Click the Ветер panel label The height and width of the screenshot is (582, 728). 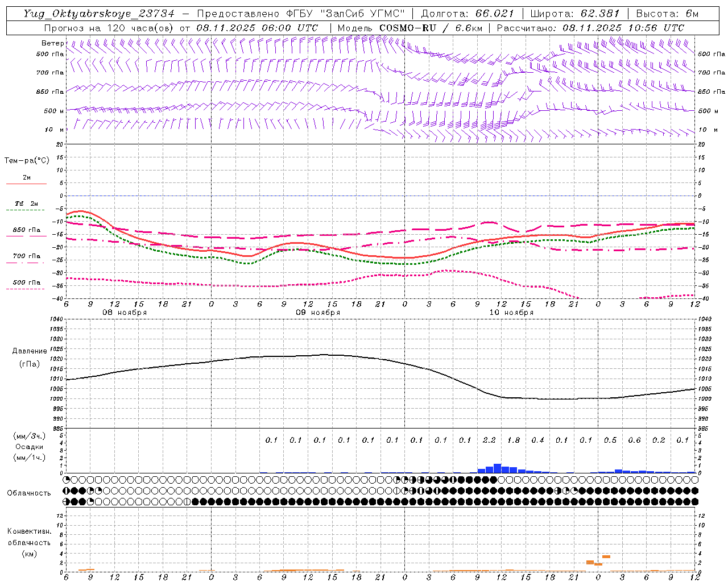pyautogui.click(x=52, y=43)
